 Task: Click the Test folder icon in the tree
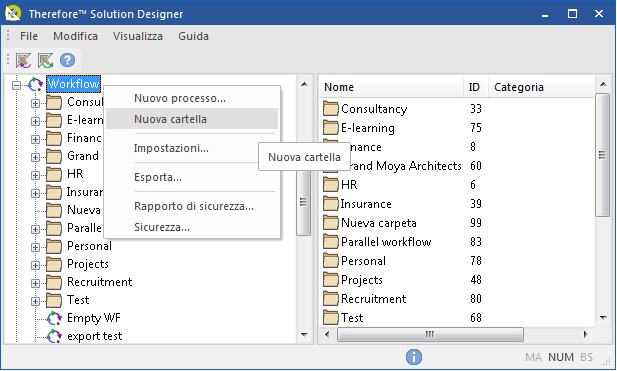click(54, 301)
